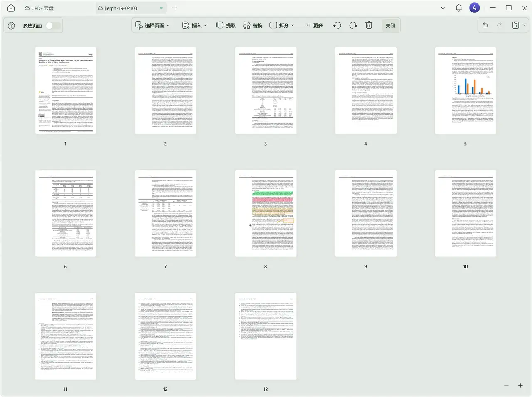Open a new tab with plus button
The width and height of the screenshot is (532, 397).
175,8
